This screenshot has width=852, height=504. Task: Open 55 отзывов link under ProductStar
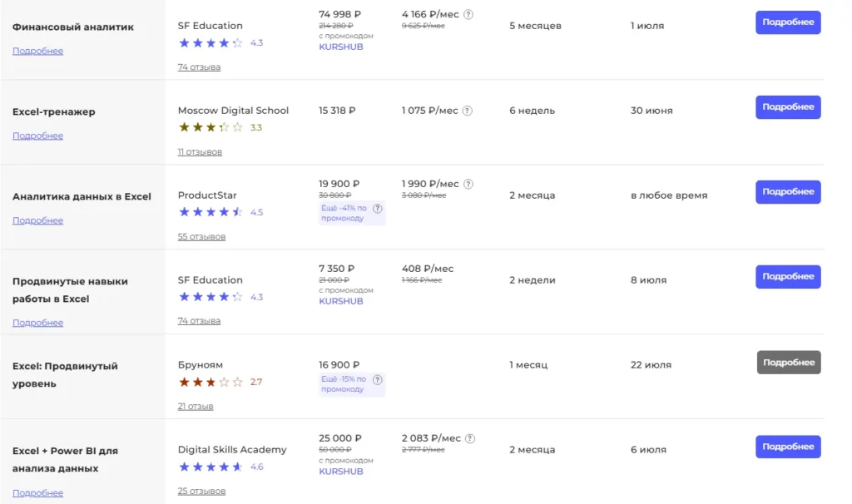[x=201, y=237]
